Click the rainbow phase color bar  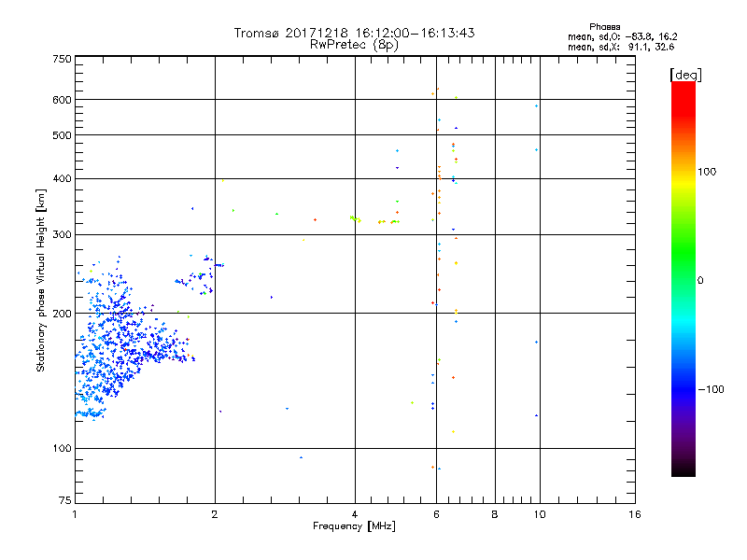point(684,278)
